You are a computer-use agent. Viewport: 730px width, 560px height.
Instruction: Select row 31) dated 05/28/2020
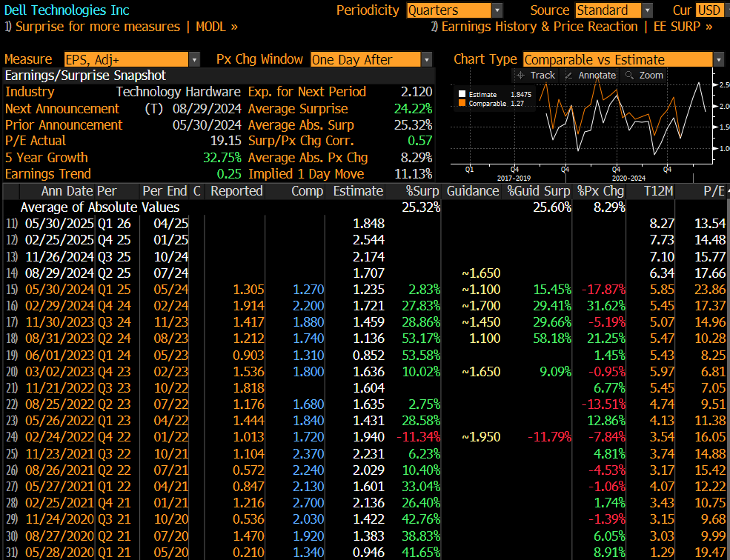click(x=365, y=552)
